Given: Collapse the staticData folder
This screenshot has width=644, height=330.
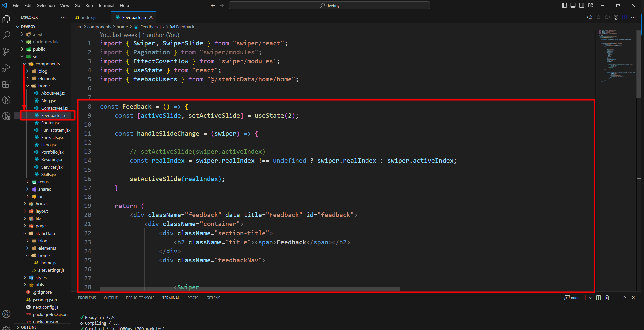Looking at the screenshot, I should coord(45,233).
